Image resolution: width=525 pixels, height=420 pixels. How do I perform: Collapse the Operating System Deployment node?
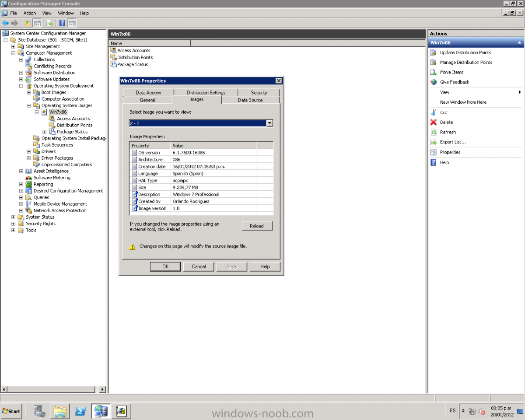(21, 86)
